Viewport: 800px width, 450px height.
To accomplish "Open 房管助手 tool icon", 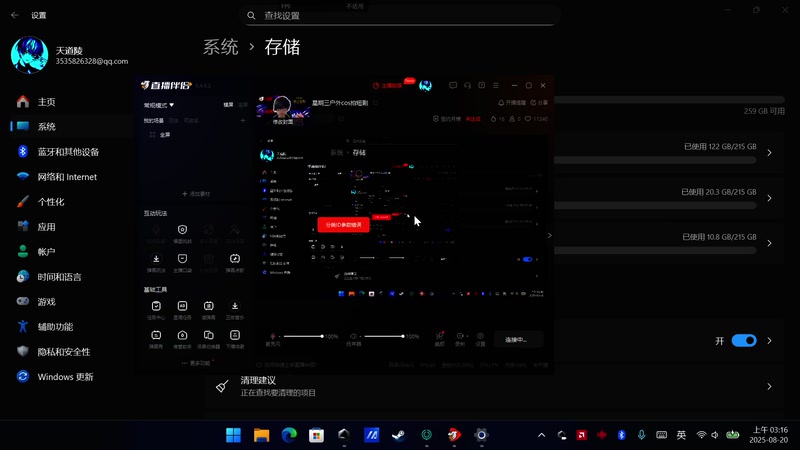I will coord(182,335).
